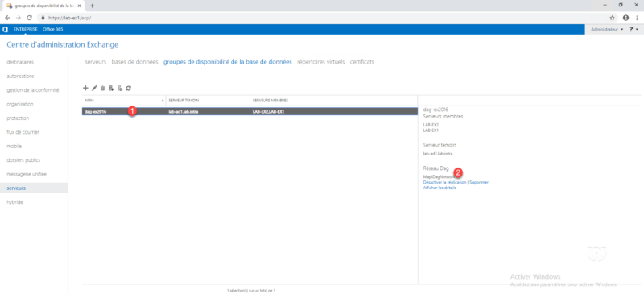Go forward in browser history

[x=18, y=18]
